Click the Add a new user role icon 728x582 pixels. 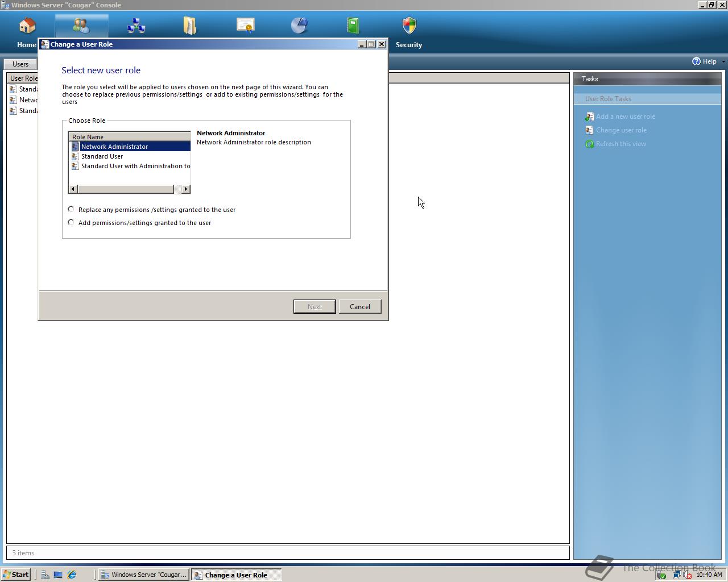point(589,117)
